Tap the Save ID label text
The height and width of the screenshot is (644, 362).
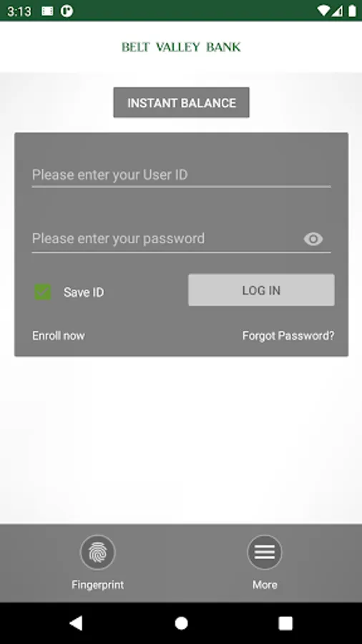pos(84,293)
